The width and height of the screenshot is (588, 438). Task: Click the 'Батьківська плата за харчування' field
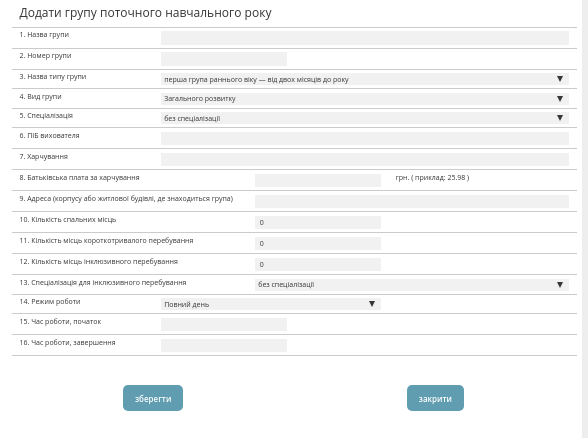[318, 180]
